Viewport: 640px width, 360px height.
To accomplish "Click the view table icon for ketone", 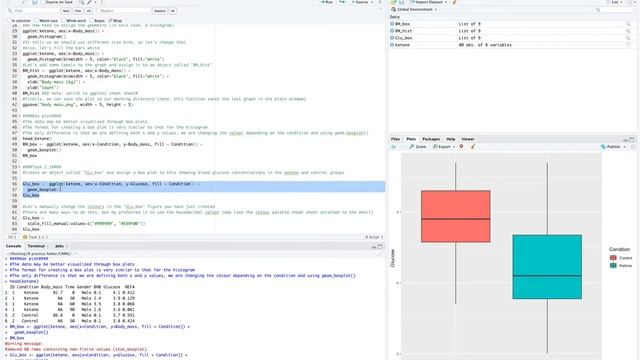I will [x=628, y=45].
